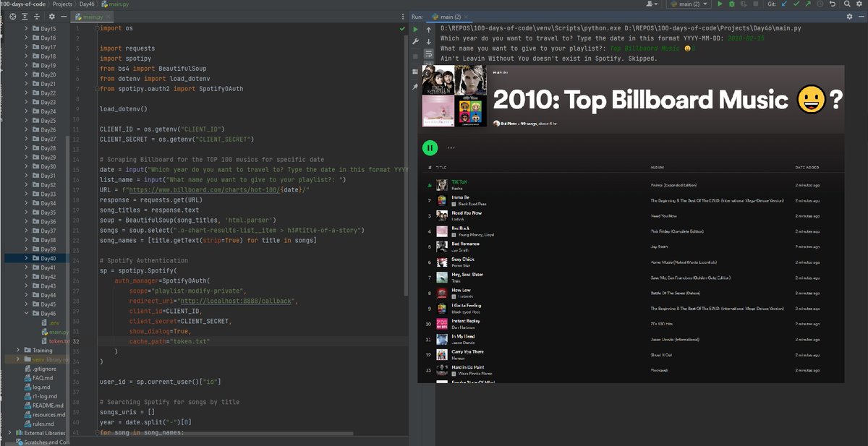This screenshot has height=446, width=868.
Task: Click the editor vertical scrollbar
Action: 407,166
